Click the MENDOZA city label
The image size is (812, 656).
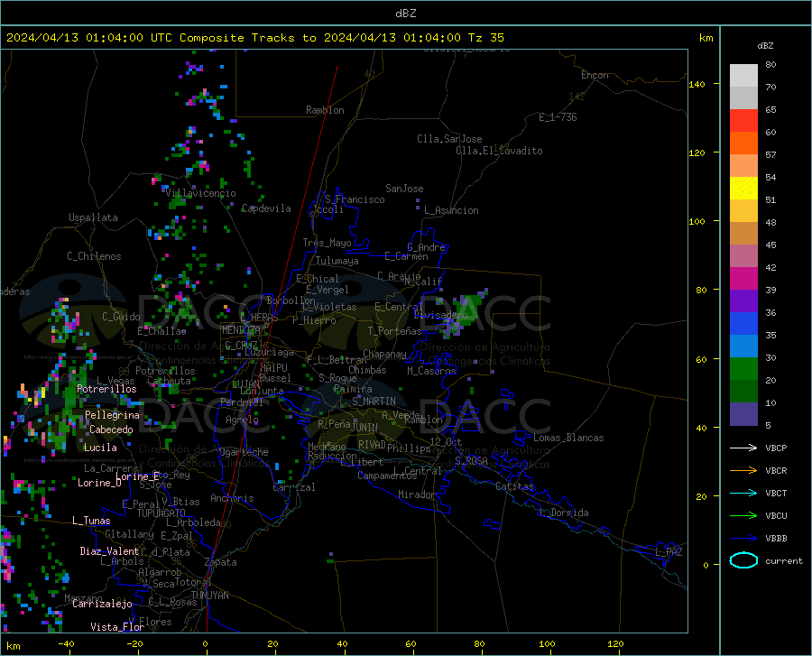(241, 330)
